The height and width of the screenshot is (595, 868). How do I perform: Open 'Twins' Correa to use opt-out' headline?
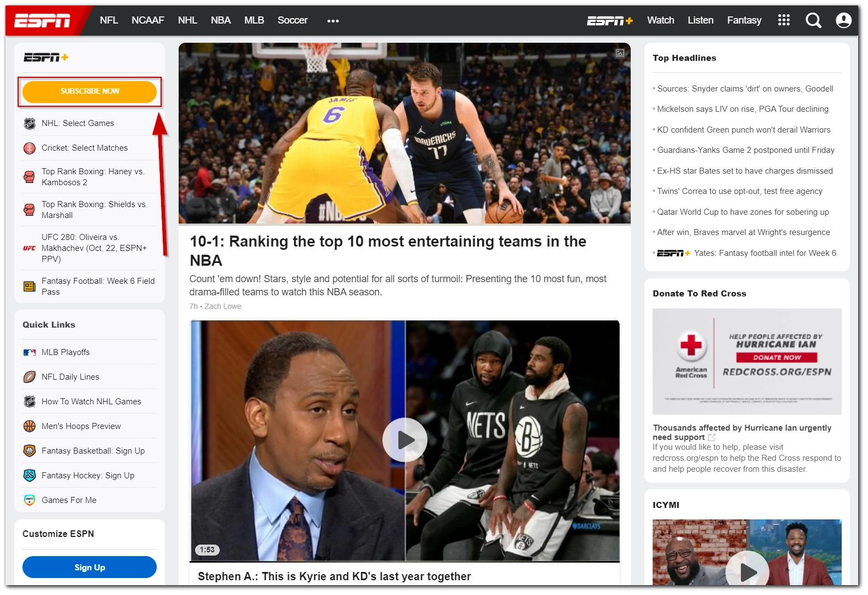(740, 191)
